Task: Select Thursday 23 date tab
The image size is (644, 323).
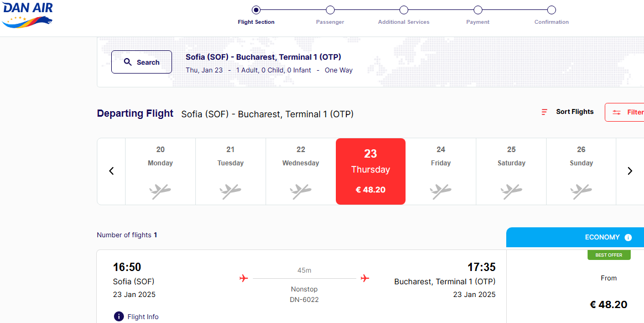Action: [x=371, y=171]
